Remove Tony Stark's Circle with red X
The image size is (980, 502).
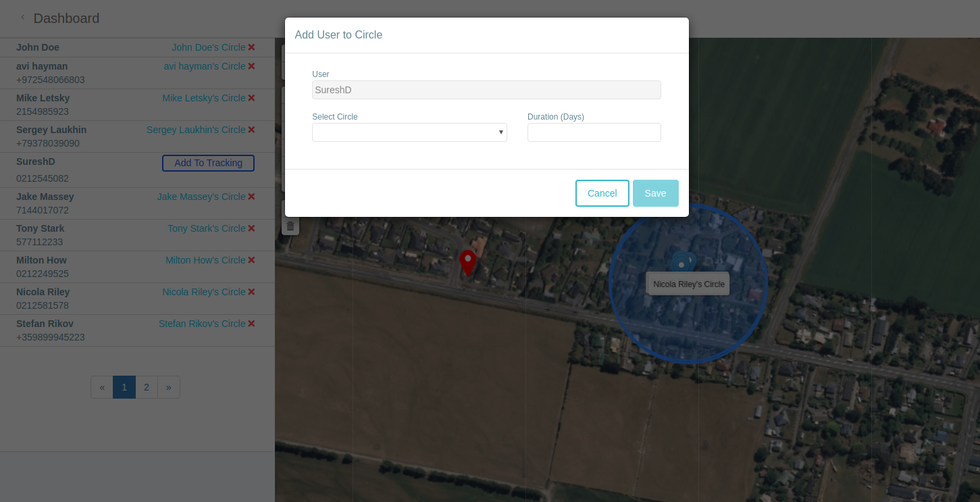click(251, 228)
